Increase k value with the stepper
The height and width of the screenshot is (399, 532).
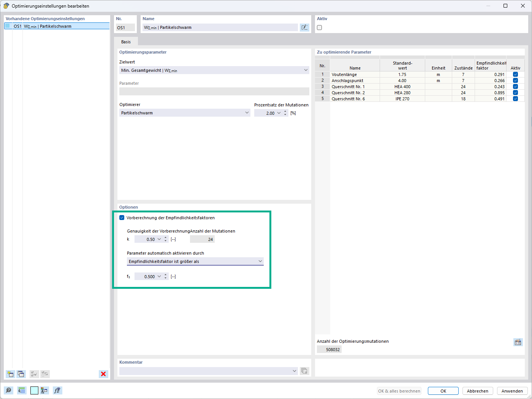pos(166,237)
